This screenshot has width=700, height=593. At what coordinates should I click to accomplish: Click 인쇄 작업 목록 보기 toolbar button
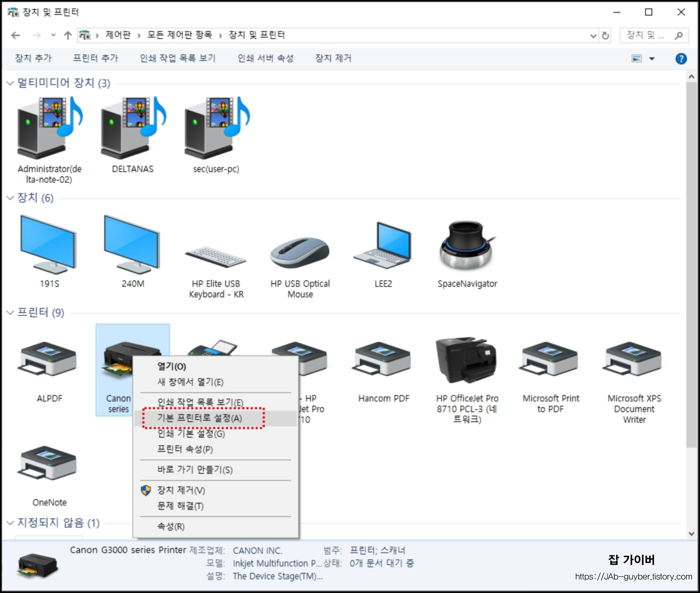tap(178, 58)
